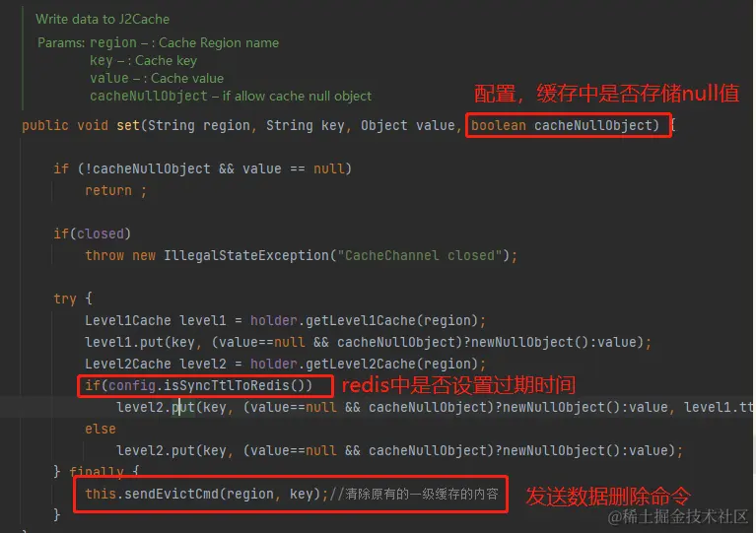The height and width of the screenshot is (533, 756).
Task: Click the set method name
Action: coord(128,125)
